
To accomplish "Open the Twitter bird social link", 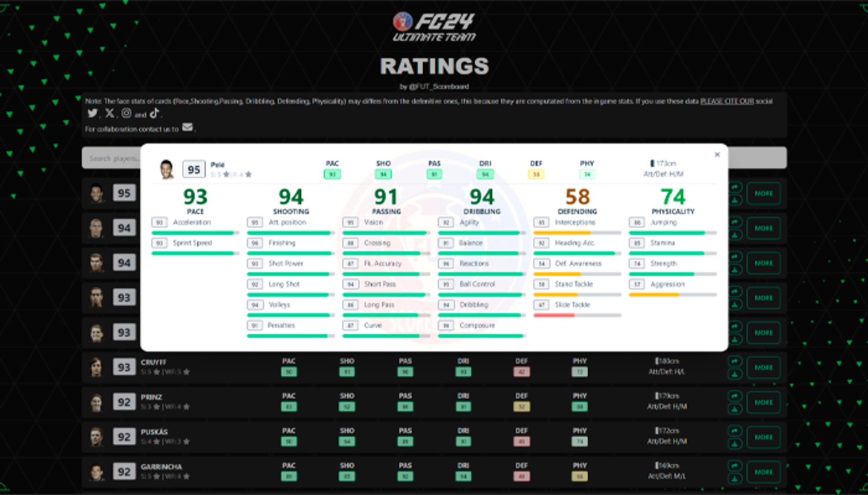I will pos(92,113).
